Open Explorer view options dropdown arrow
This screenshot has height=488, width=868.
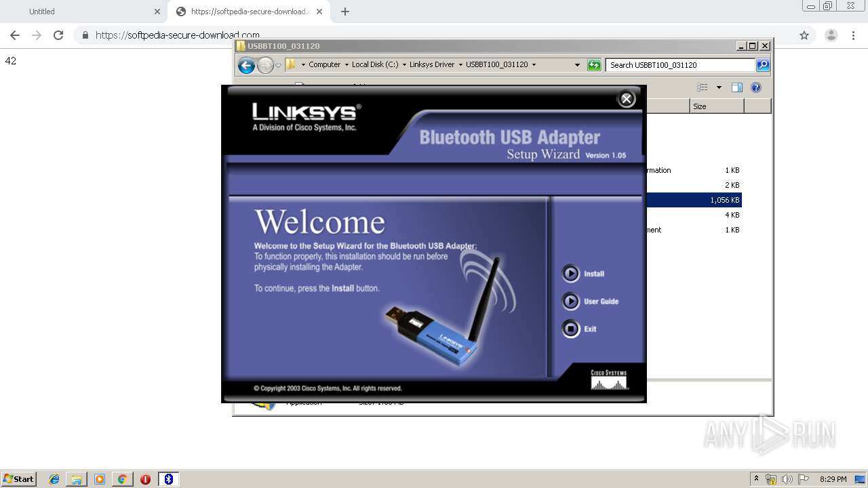tap(719, 87)
